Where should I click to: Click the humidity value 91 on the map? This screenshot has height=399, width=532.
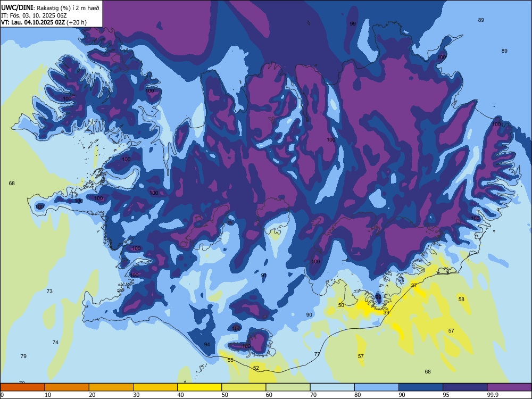264,275
